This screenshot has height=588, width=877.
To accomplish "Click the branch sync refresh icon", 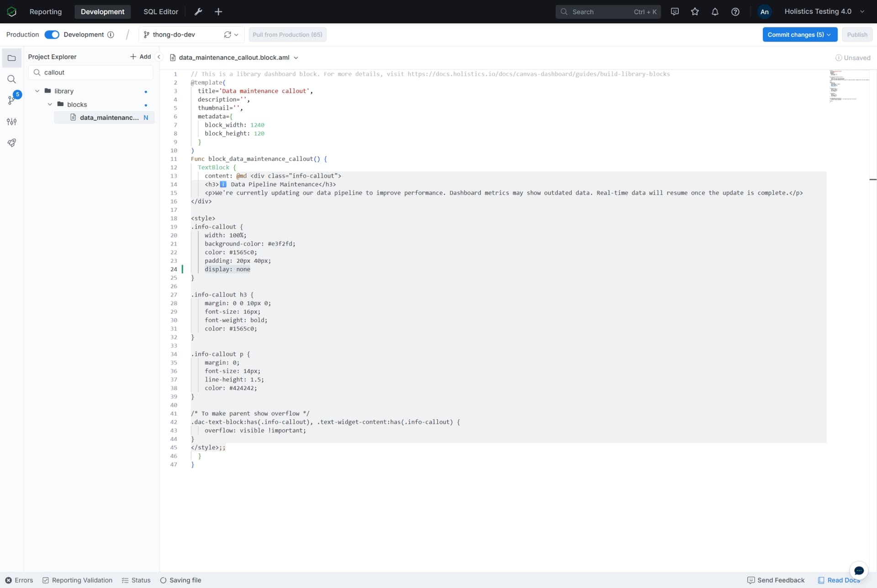I will 227,35.
